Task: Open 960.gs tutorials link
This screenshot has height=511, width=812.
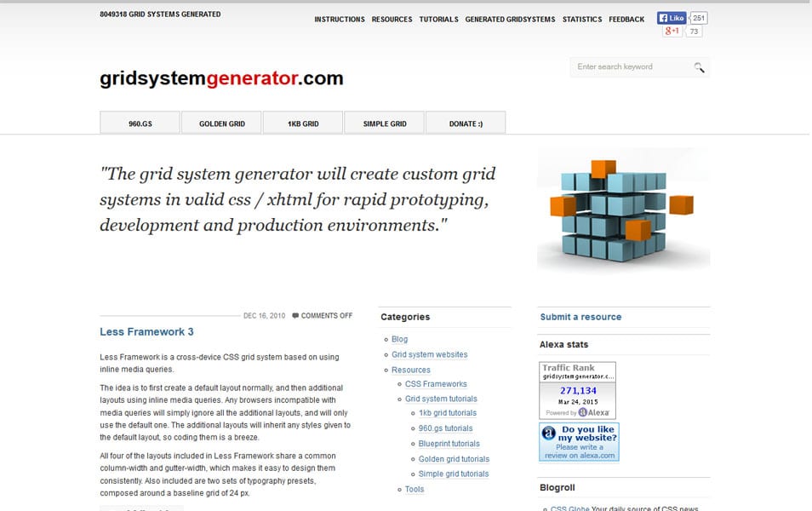Action: coord(445,428)
